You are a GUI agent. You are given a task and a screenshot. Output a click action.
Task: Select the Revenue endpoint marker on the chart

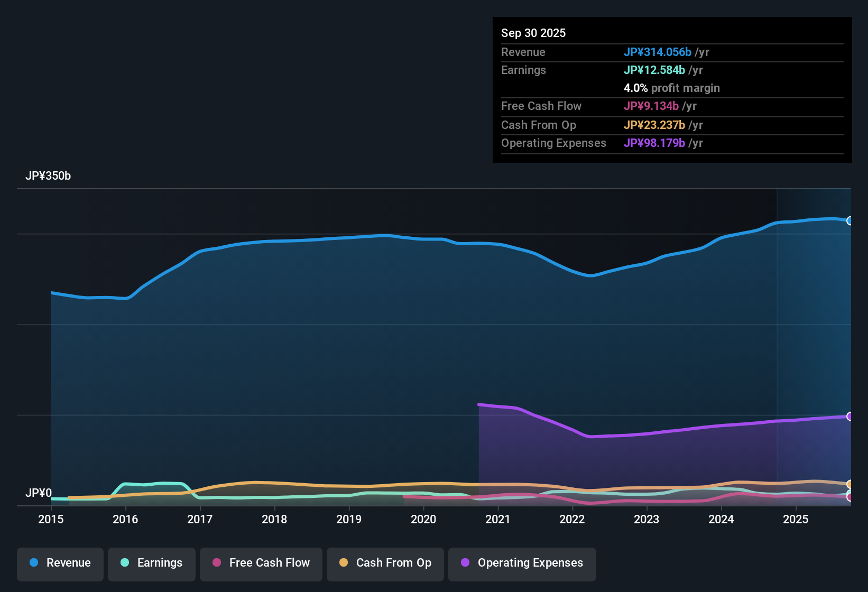click(849, 220)
